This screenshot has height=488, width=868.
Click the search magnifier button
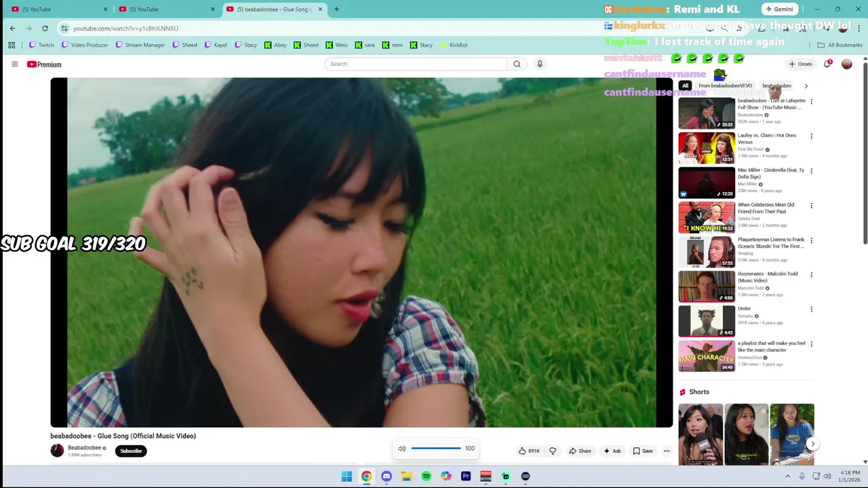tap(517, 64)
